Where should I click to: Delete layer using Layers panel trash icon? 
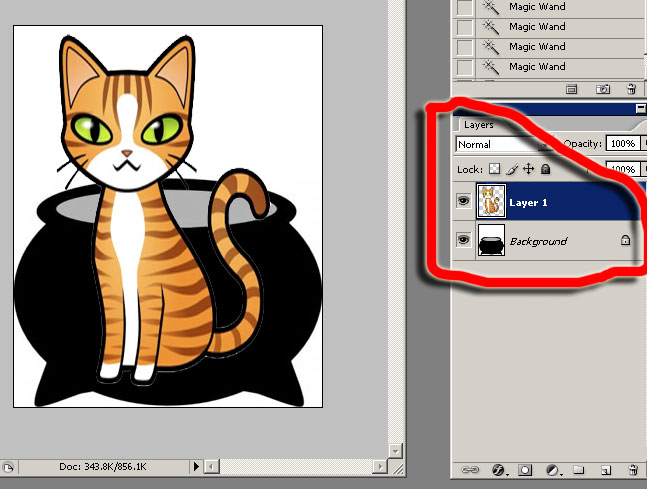click(633, 470)
